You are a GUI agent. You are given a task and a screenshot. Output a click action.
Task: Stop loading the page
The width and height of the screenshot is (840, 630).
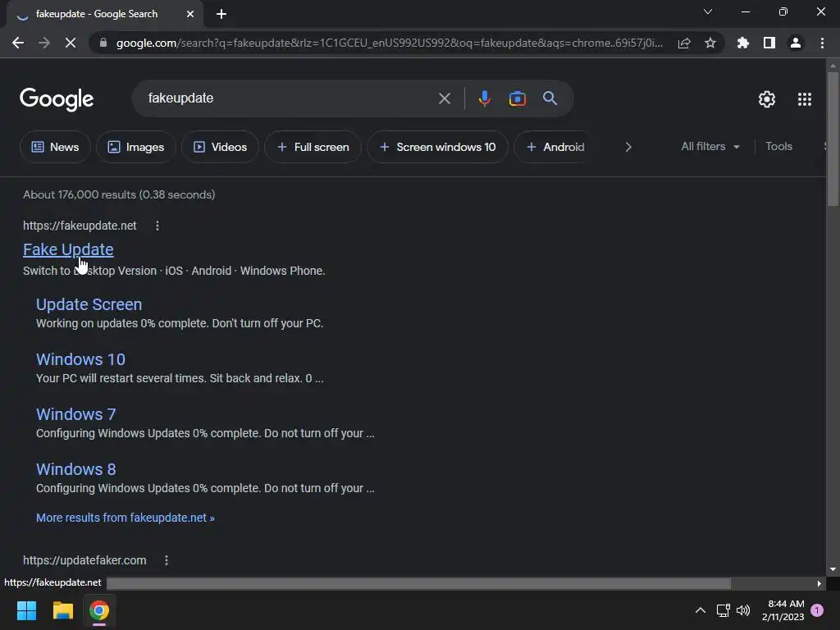[x=71, y=43]
